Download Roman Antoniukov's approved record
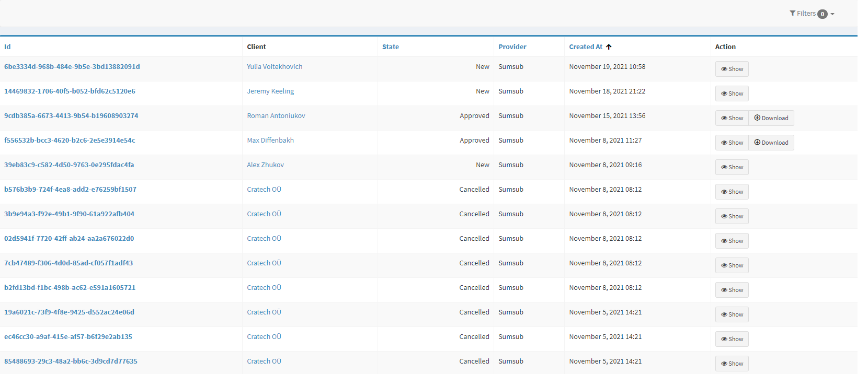Viewport: 868px width, 374px height. click(771, 118)
